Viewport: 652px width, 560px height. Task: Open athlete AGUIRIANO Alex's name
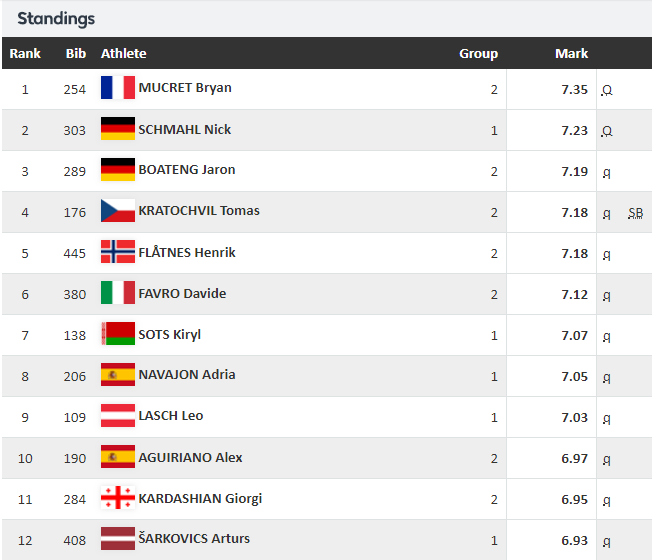pos(190,458)
